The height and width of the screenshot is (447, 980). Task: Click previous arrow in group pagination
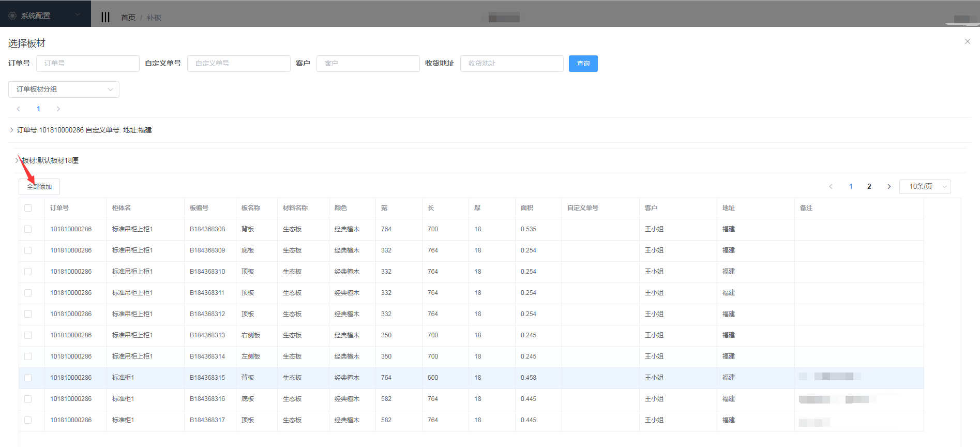pyautogui.click(x=19, y=109)
